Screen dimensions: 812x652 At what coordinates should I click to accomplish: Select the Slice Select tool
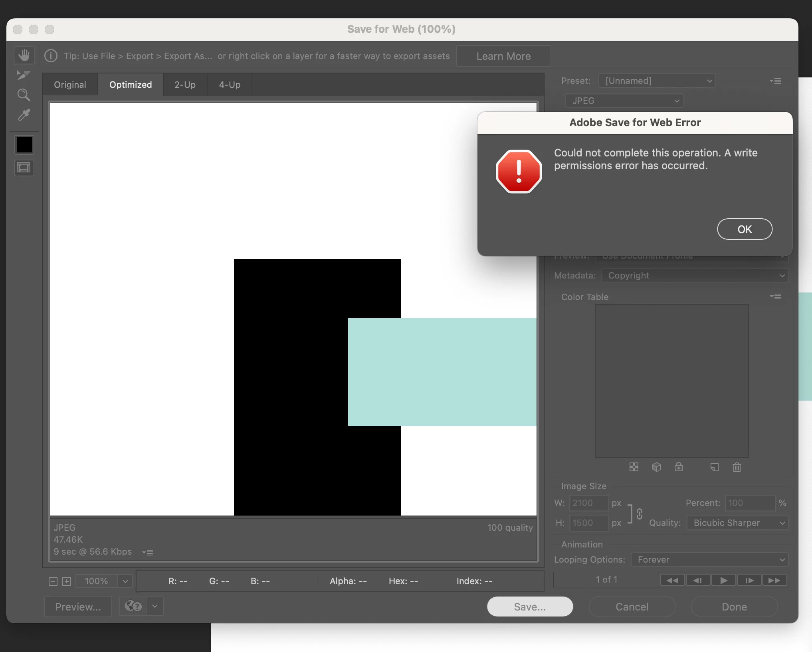point(24,75)
